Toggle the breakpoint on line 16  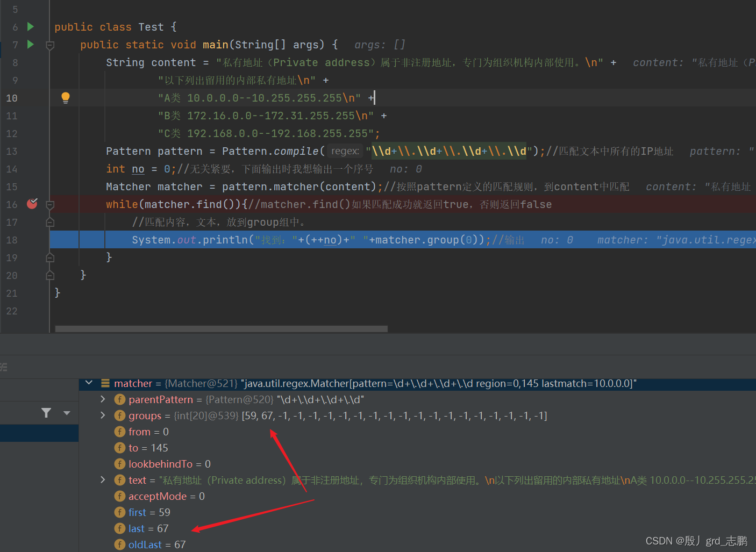(x=32, y=203)
